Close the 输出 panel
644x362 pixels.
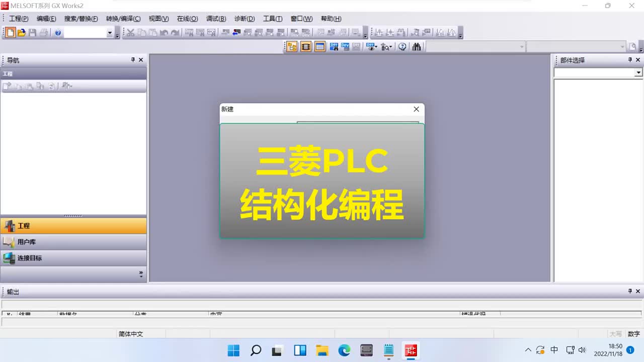point(638,291)
